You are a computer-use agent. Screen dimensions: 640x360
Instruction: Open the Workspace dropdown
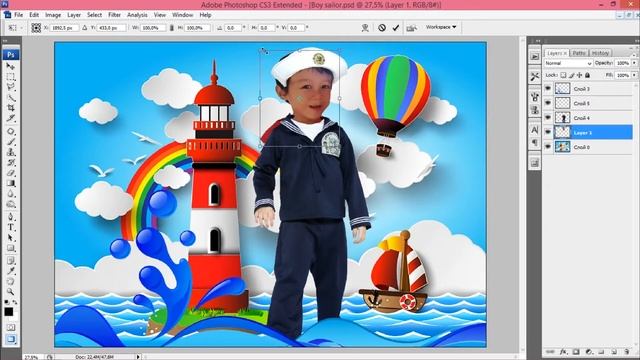441,27
